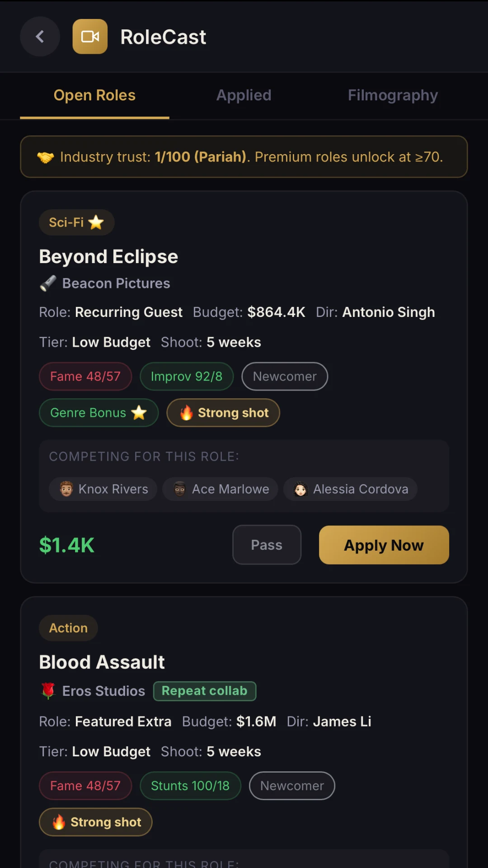
Task: Click Knox Rivers' avatar icon
Action: [66, 489]
